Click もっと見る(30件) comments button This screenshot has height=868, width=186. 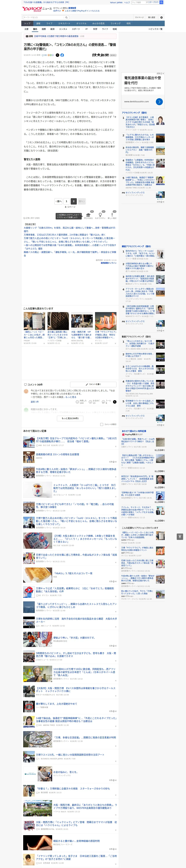pos(70,418)
